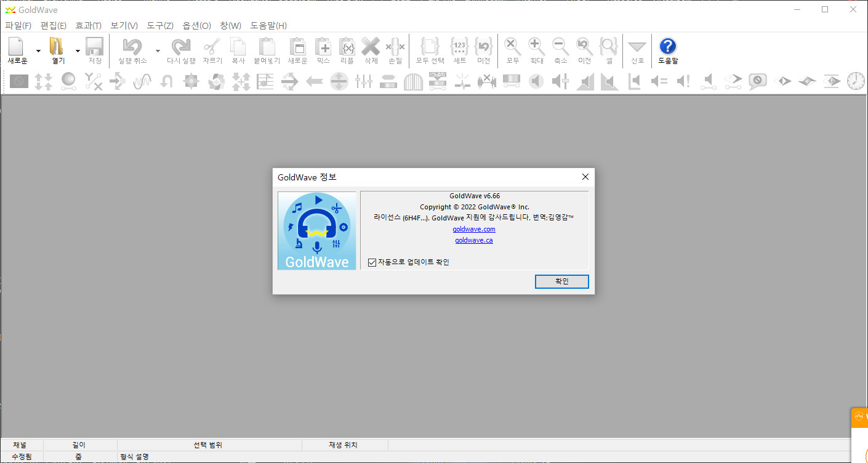
Task: Click the left arrow reverse effect icon
Action: (315, 81)
